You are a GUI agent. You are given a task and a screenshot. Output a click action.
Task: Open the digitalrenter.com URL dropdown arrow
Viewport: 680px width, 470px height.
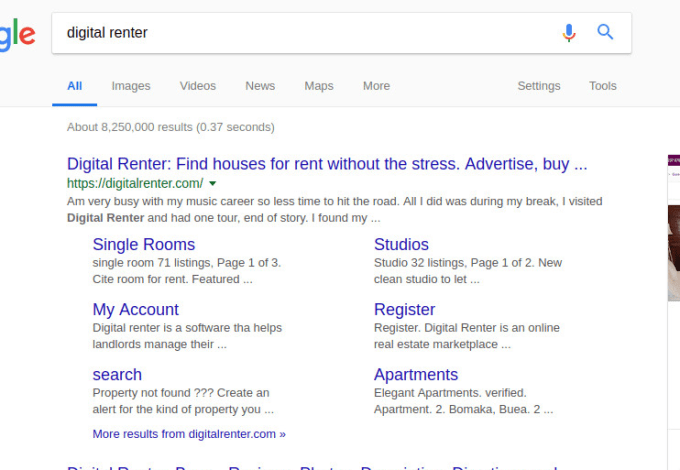click(x=212, y=183)
